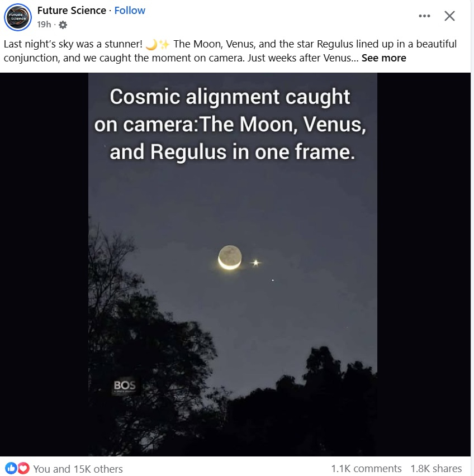This screenshot has width=474, height=476.
Task: Expand the post text with See more
Action: pos(383,58)
